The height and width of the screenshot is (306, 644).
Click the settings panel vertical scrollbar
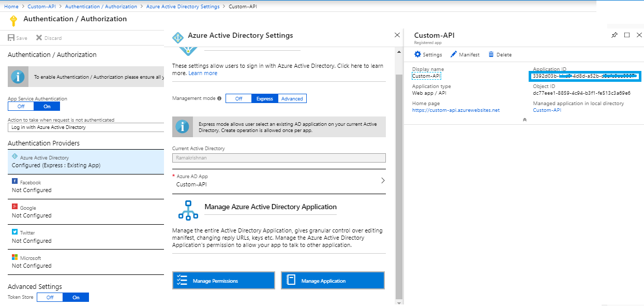coord(399,186)
